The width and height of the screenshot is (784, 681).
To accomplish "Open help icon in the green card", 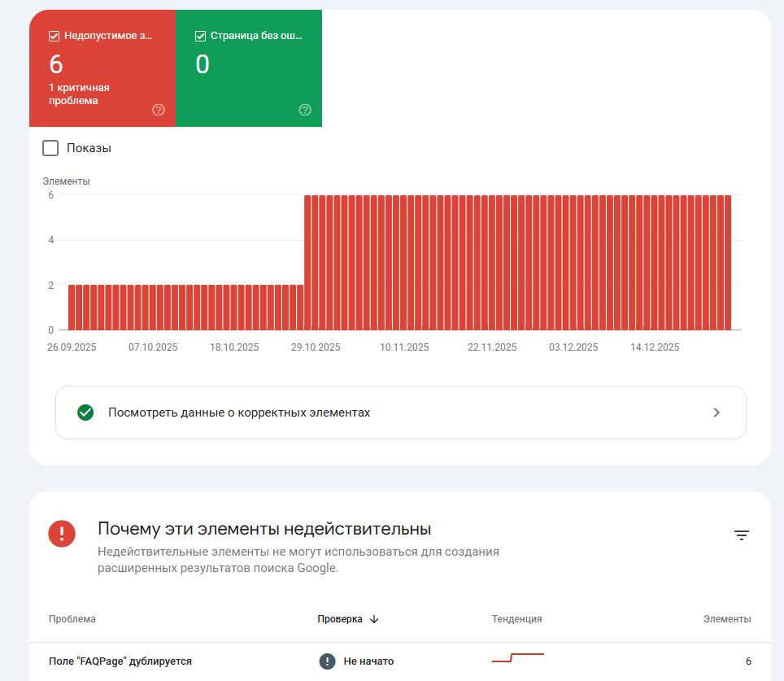I will click(305, 110).
